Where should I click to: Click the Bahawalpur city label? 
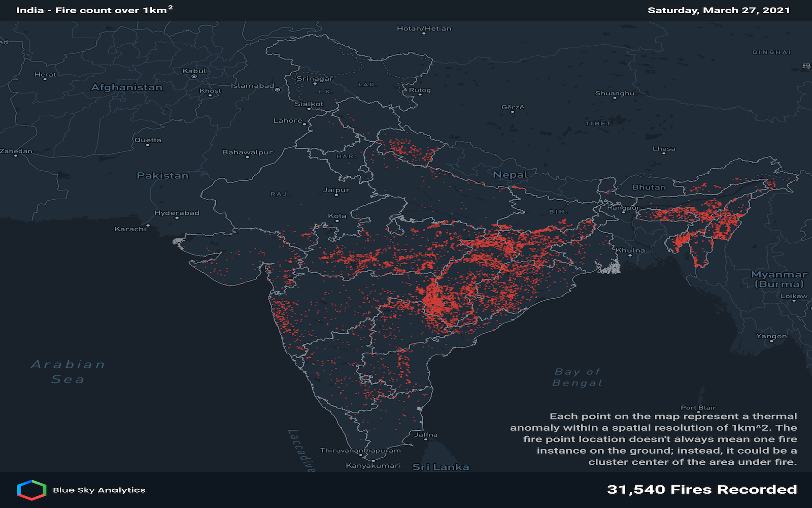click(247, 152)
